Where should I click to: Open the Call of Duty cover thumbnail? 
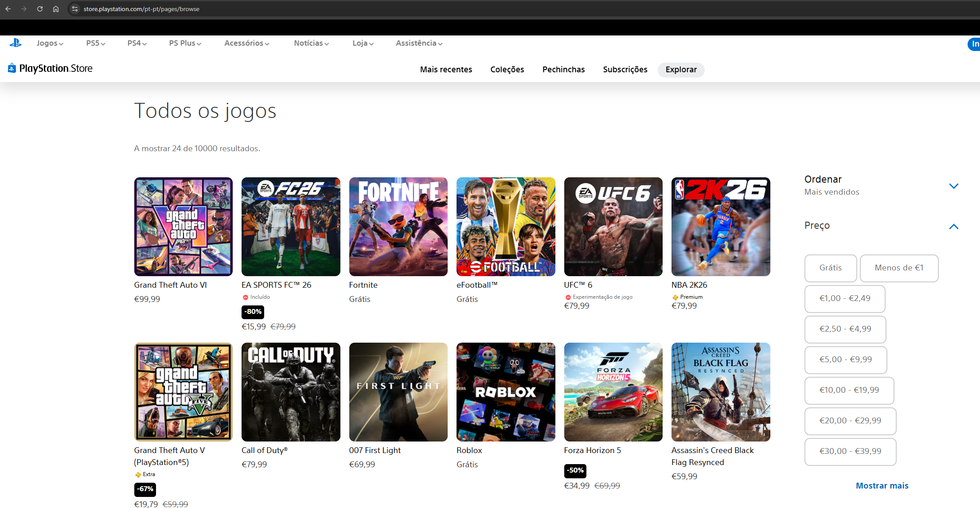click(291, 392)
